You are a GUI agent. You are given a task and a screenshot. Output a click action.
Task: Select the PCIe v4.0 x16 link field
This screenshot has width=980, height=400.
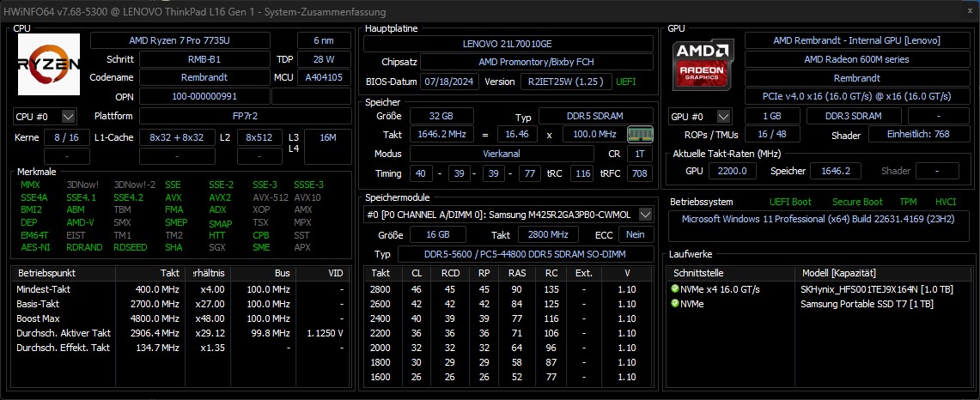point(856,97)
